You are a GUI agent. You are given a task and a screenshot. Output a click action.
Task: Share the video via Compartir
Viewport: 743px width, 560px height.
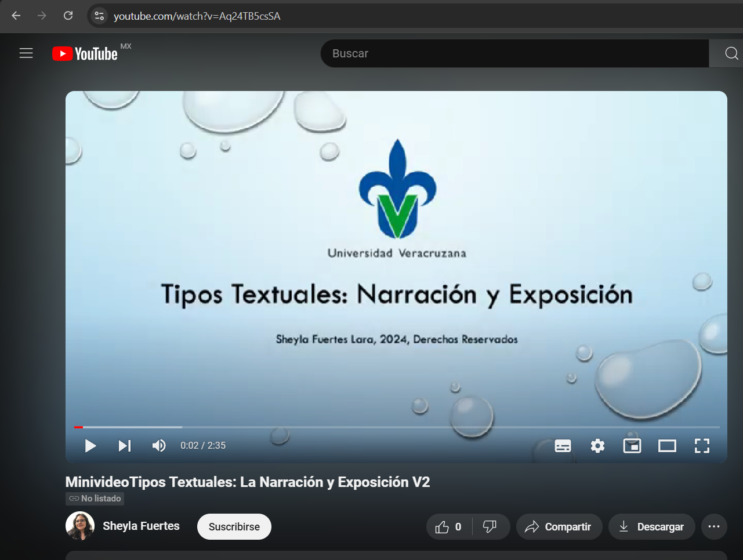[559, 527]
